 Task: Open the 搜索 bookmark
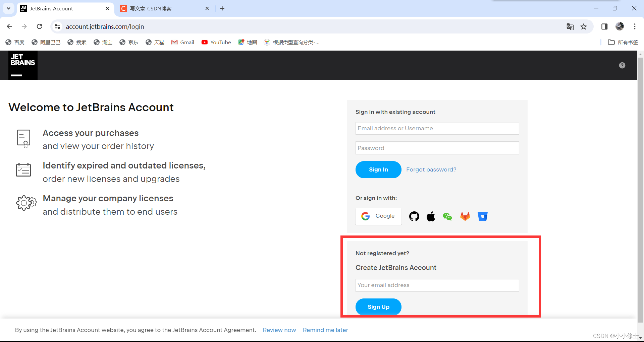pos(77,42)
